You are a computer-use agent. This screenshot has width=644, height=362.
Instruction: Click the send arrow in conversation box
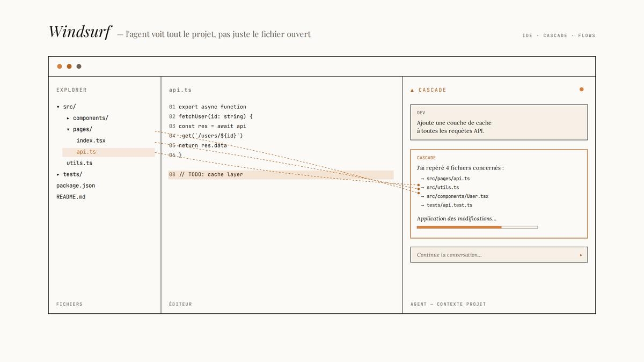tap(581, 255)
